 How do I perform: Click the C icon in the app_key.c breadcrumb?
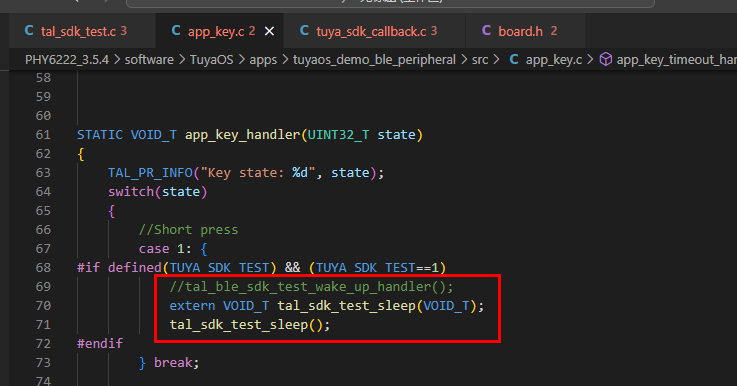(x=514, y=60)
